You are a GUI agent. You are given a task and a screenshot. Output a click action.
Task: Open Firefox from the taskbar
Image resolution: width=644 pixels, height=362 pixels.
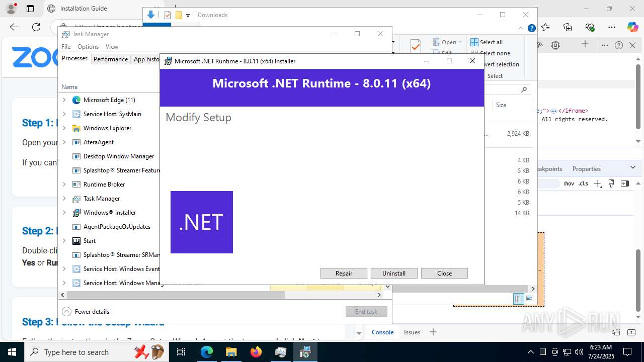coord(256,352)
